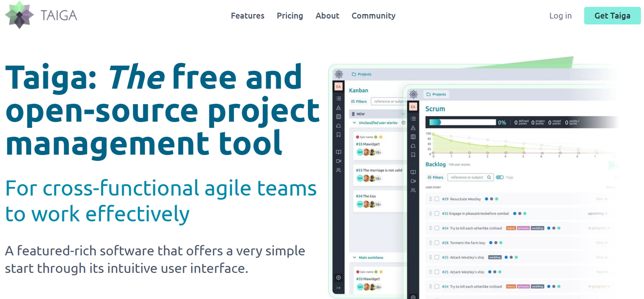Open story #28 Torment the farm boy
The height and width of the screenshot is (299, 644).
[x=464, y=243]
